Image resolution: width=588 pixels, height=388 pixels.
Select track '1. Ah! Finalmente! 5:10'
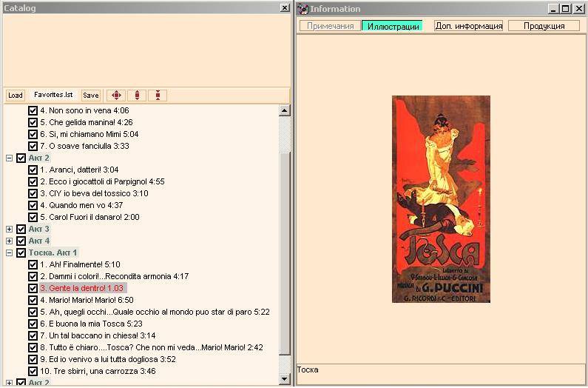(81, 264)
